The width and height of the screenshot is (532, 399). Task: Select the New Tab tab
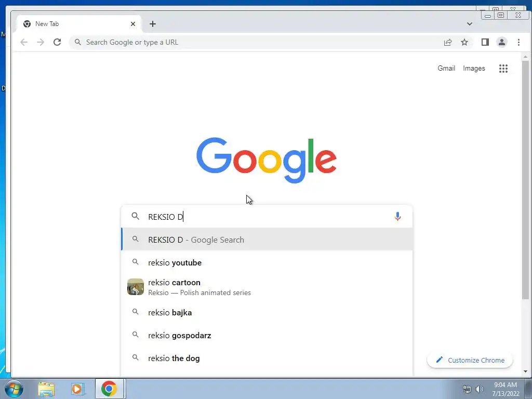(78, 24)
